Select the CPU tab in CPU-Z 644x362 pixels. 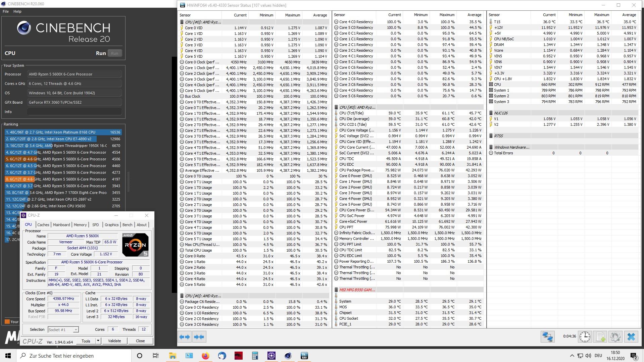[29, 224]
